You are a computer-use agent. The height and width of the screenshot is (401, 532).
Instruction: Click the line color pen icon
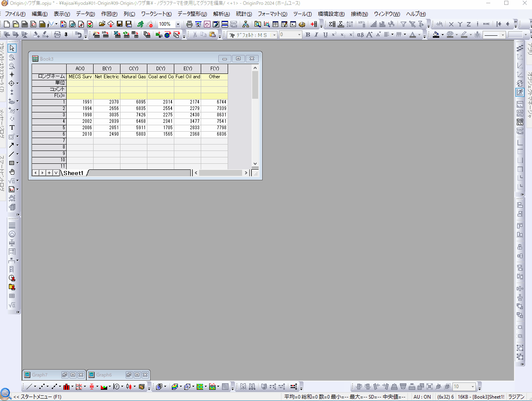click(464, 35)
